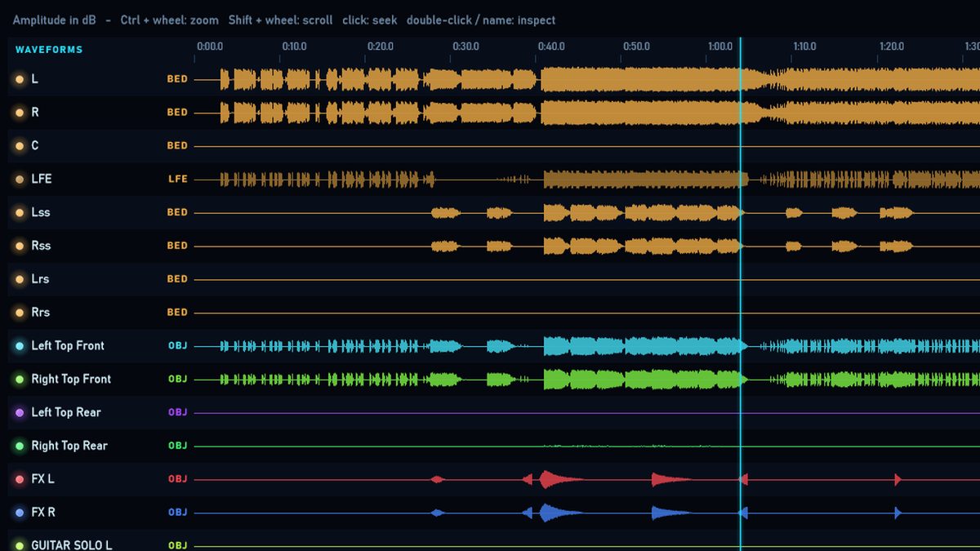This screenshot has width=980, height=551.
Task: Click the dot beside the LFE track name
Action: (x=20, y=179)
